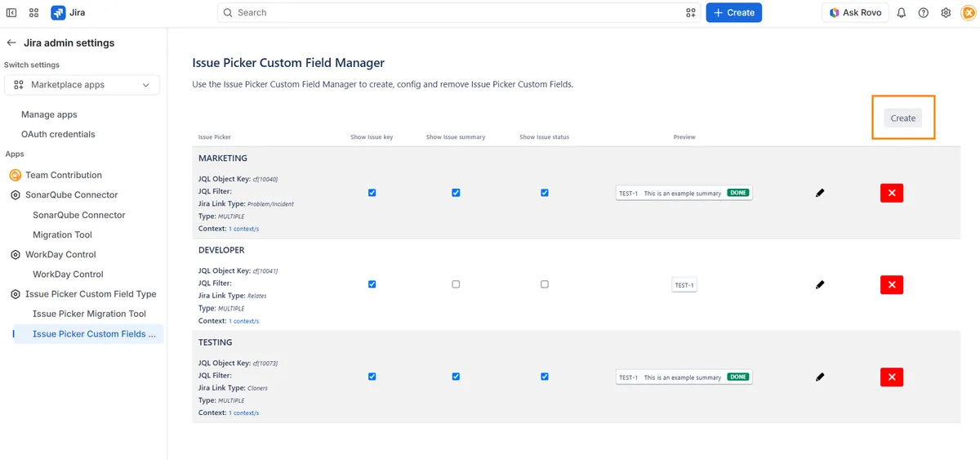
Task: Open the user profile avatar
Action: point(968,13)
